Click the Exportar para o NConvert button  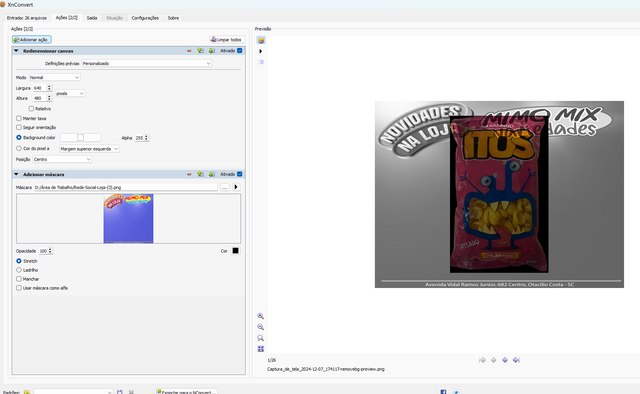(x=186, y=392)
